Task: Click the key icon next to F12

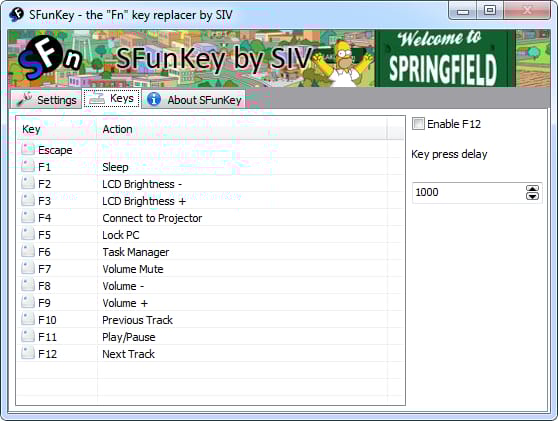Action: point(28,353)
